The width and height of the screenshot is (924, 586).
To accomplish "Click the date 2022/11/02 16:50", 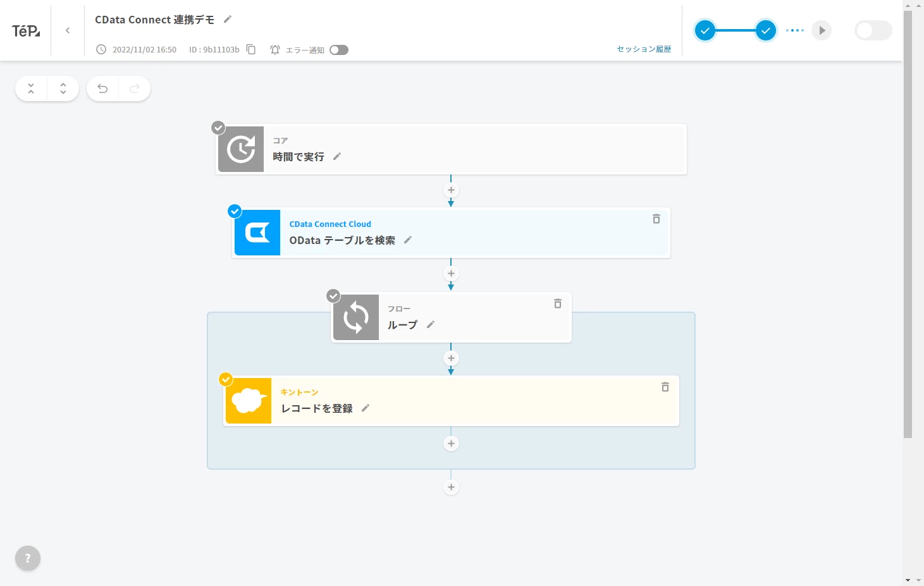I will (144, 49).
